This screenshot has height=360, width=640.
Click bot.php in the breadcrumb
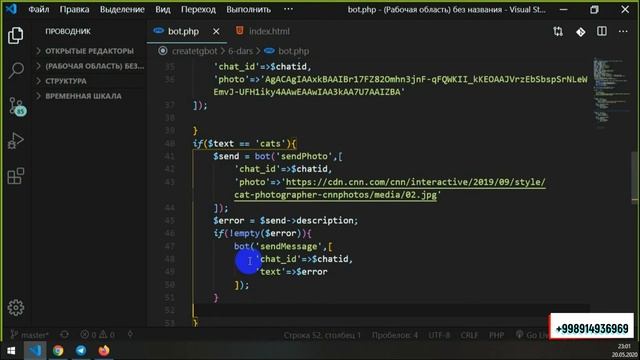click(293, 51)
